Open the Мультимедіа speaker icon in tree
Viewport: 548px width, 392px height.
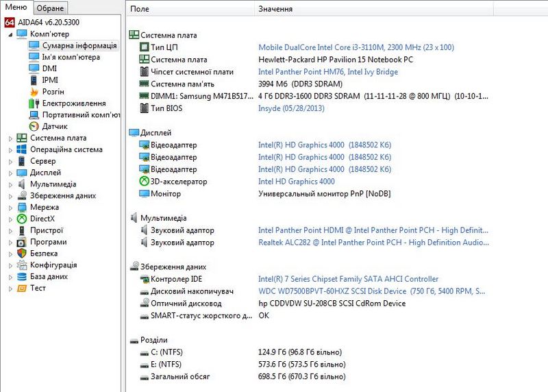point(22,184)
